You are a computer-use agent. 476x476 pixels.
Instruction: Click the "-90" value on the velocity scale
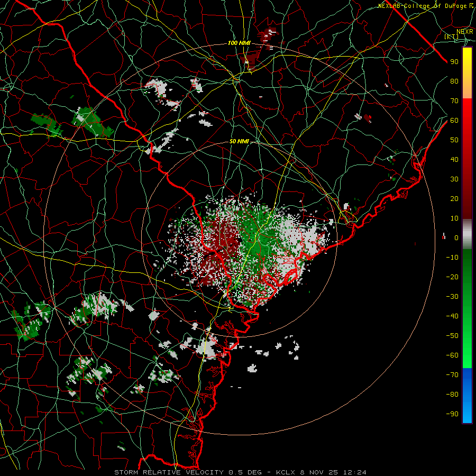(452, 414)
